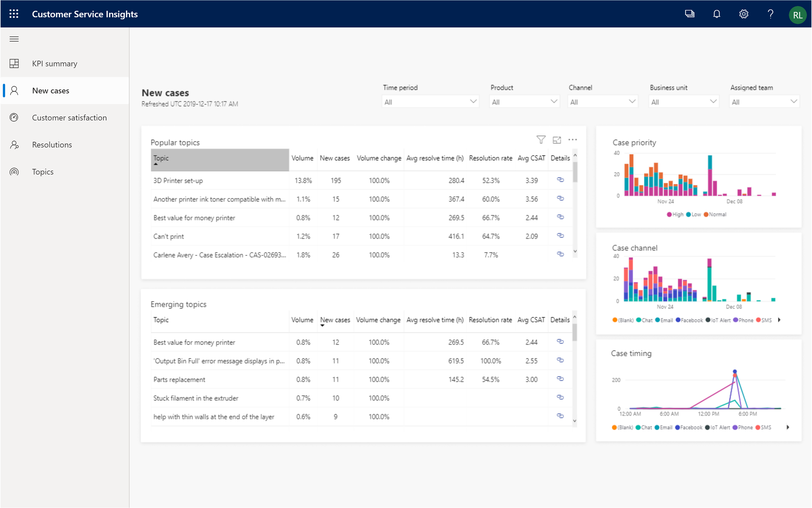Click Facebook legend in Case channel
Viewport: 812px width, 508px height.
tap(689, 320)
